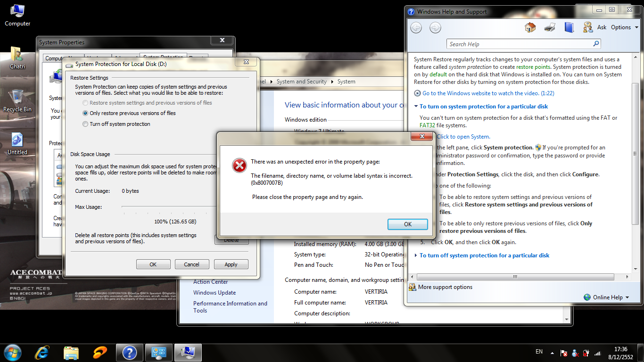Click Apply in System Protection dialog
644x362 pixels.
coord(231,264)
